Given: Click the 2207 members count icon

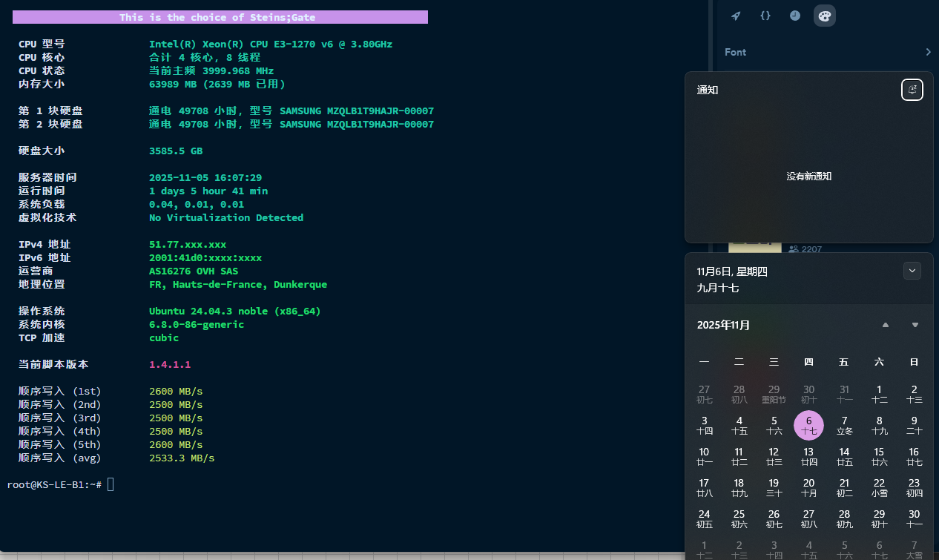Looking at the screenshot, I should coord(794,250).
